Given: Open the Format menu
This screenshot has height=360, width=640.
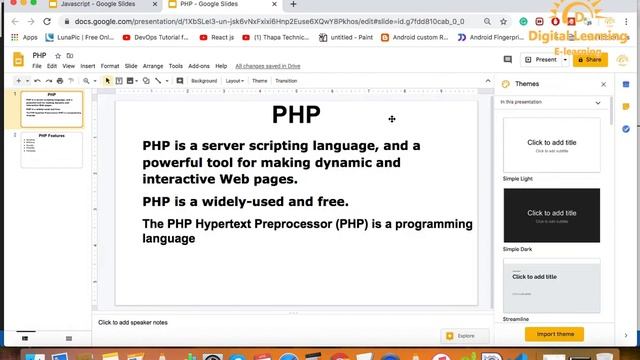Looking at the screenshot, I should pyautogui.click(x=110, y=66).
